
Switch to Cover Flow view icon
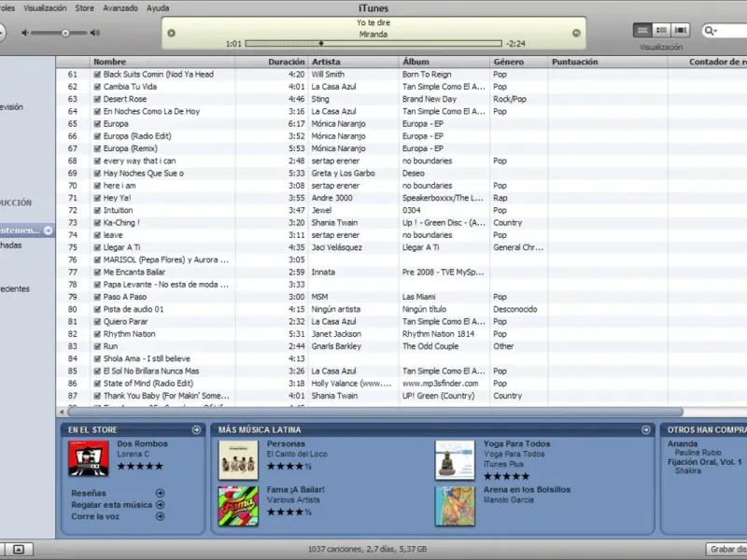pyautogui.click(x=681, y=31)
